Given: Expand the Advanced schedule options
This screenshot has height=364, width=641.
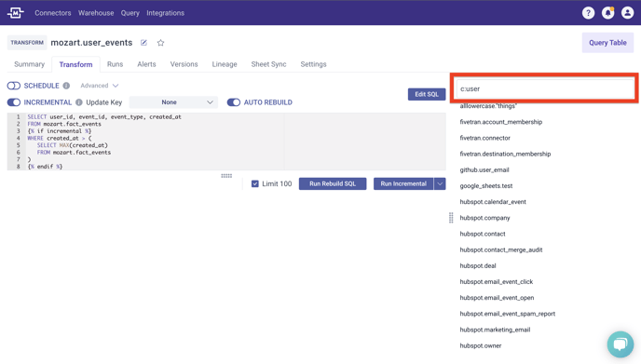Looking at the screenshot, I should pyautogui.click(x=100, y=86).
